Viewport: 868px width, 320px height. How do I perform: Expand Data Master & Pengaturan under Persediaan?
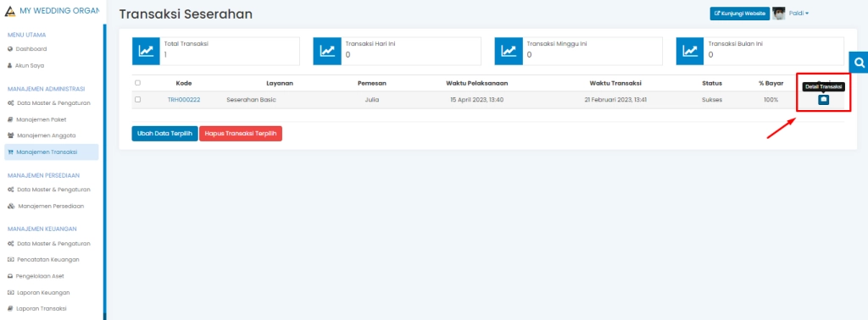click(48, 190)
